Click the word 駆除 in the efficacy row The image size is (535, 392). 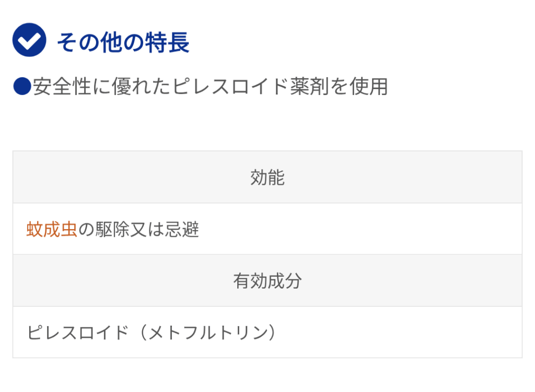point(112,229)
